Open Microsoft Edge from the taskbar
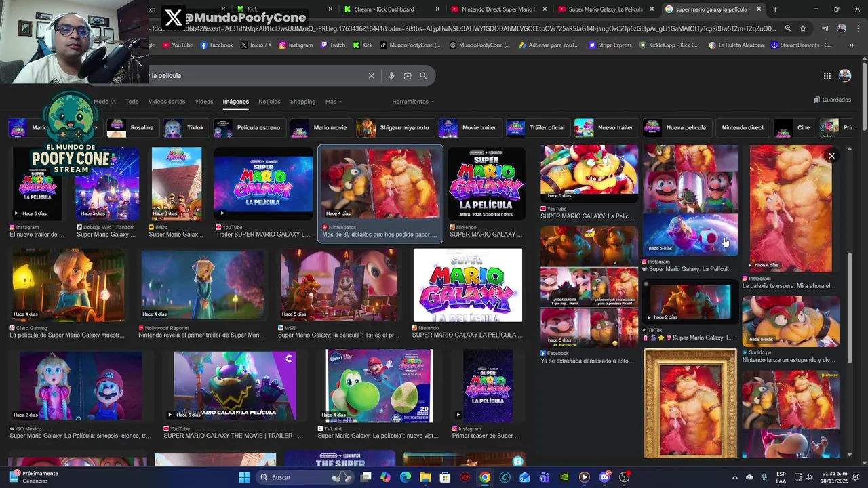 (406, 477)
